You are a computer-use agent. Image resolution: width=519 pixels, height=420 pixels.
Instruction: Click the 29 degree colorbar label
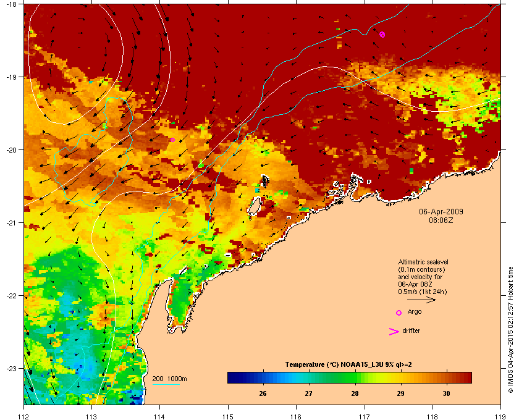tap(400, 393)
